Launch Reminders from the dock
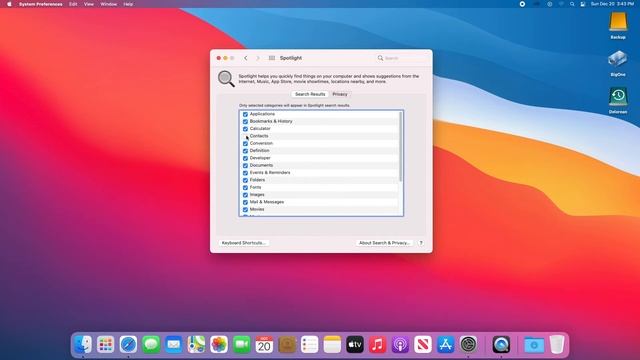 point(309,345)
